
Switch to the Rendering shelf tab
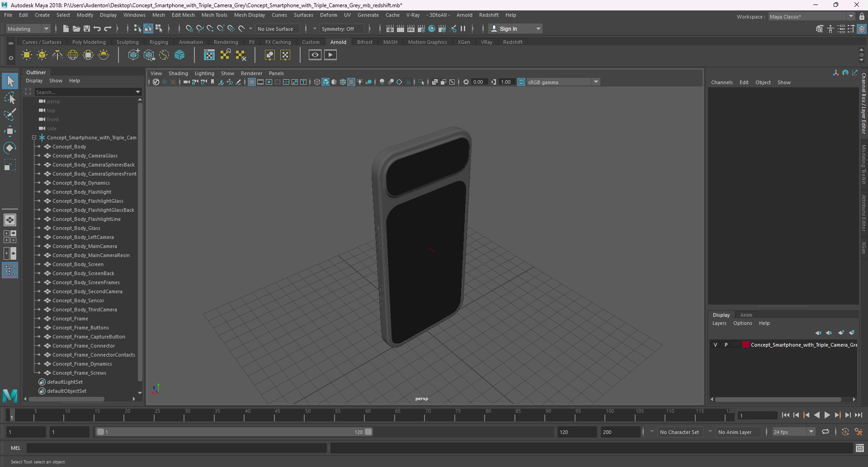[226, 42]
